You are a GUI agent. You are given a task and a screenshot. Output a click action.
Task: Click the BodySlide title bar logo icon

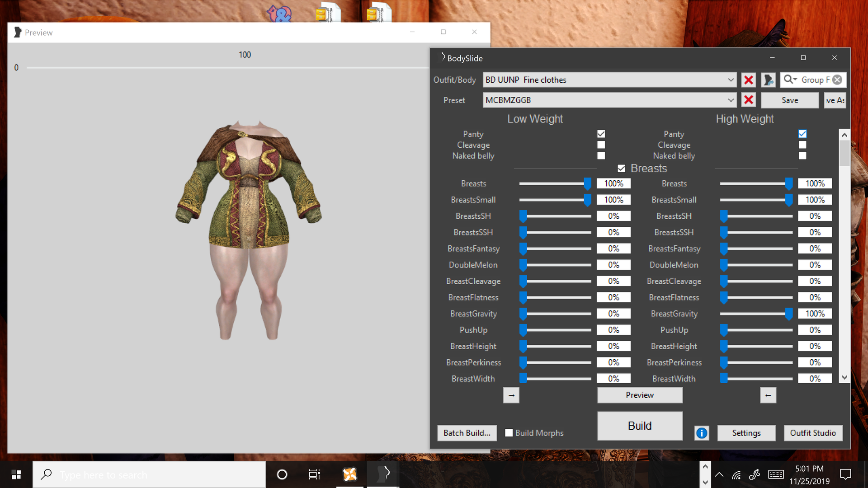pyautogui.click(x=443, y=57)
